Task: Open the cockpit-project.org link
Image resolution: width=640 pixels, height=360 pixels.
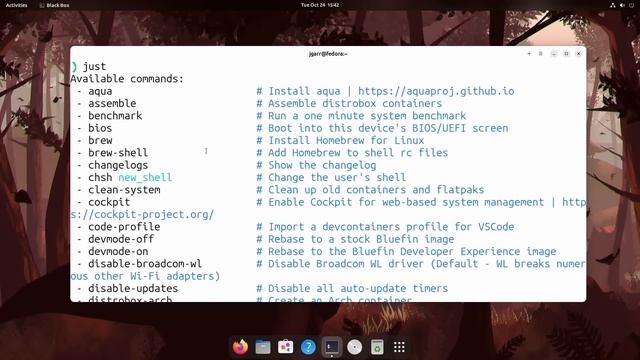Action: [142, 214]
